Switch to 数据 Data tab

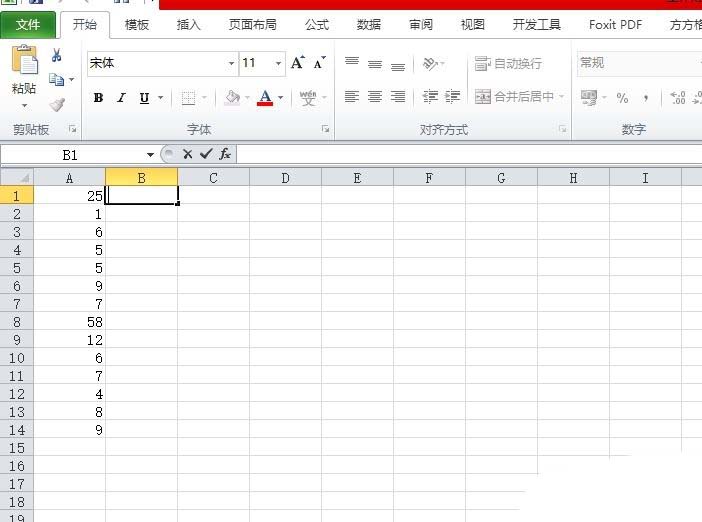(x=368, y=25)
